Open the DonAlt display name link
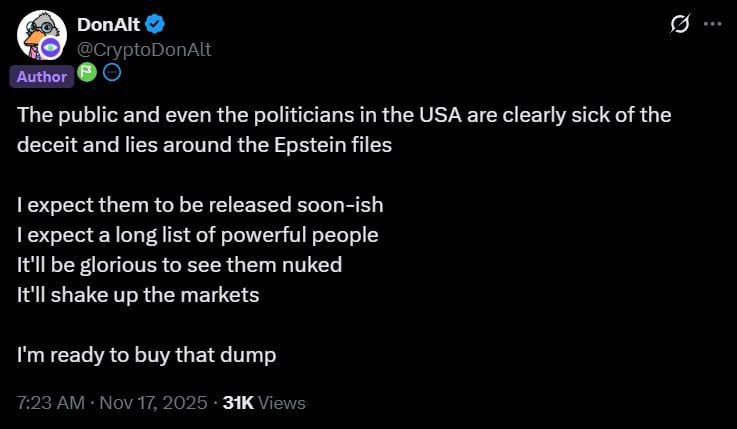This screenshot has height=429, width=737. pos(108,25)
